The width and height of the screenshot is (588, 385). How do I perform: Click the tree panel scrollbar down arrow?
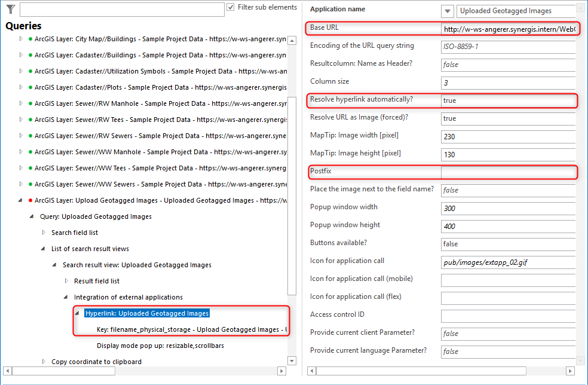point(292,360)
